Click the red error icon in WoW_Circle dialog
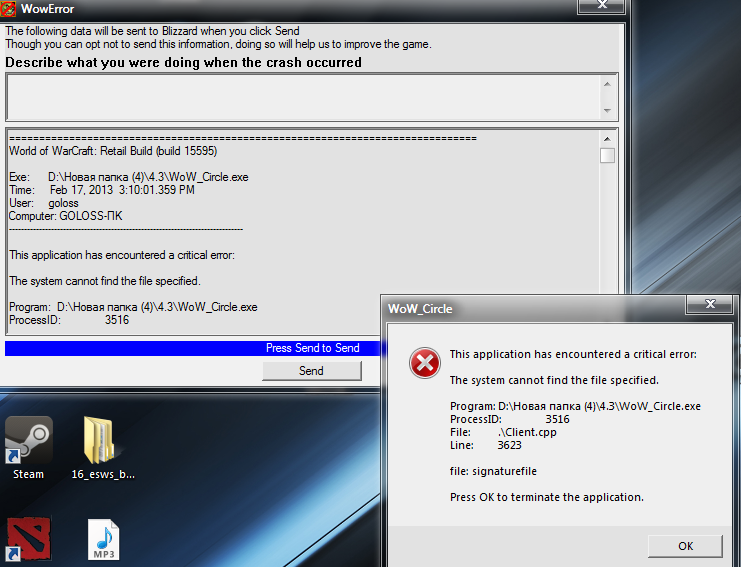The height and width of the screenshot is (567, 741). click(x=424, y=363)
